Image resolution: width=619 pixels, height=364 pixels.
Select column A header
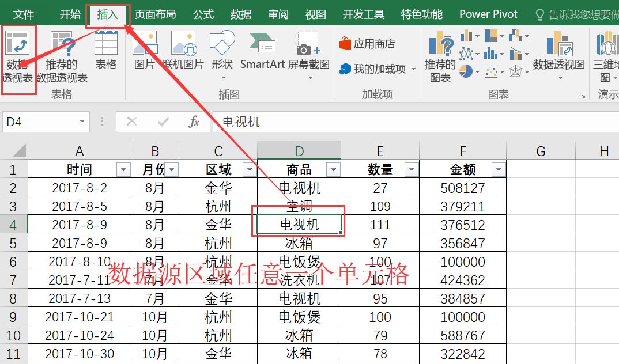[x=80, y=151]
